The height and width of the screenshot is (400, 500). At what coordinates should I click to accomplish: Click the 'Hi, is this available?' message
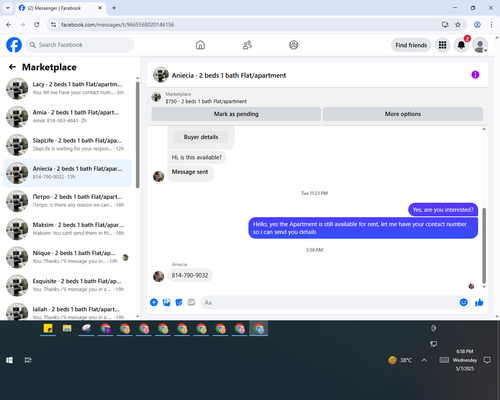(196, 157)
